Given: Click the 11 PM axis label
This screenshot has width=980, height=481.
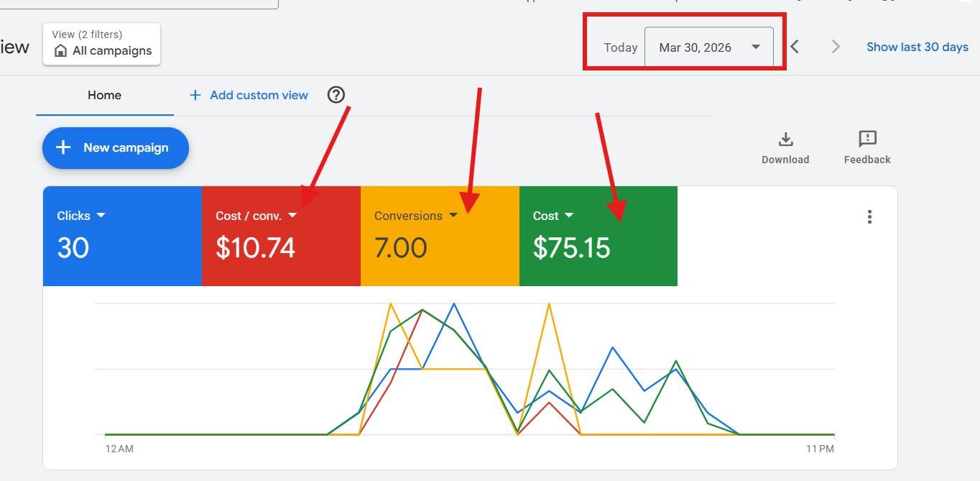Looking at the screenshot, I should tap(820, 449).
